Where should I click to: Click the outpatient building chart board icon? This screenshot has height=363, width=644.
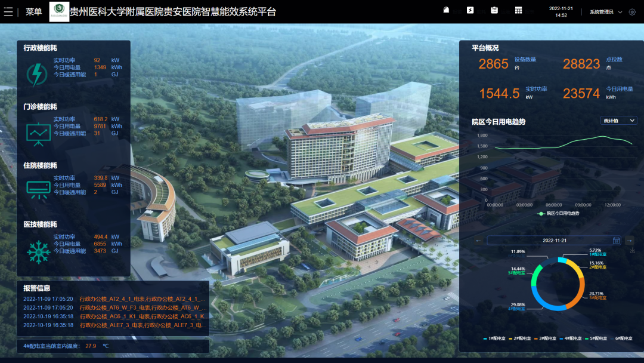(x=38, y=134)
